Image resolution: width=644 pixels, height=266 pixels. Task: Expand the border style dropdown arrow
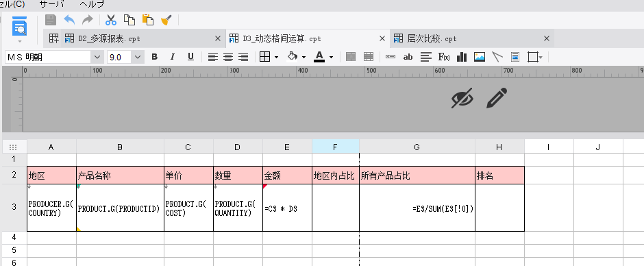click(x=276, y=57)
